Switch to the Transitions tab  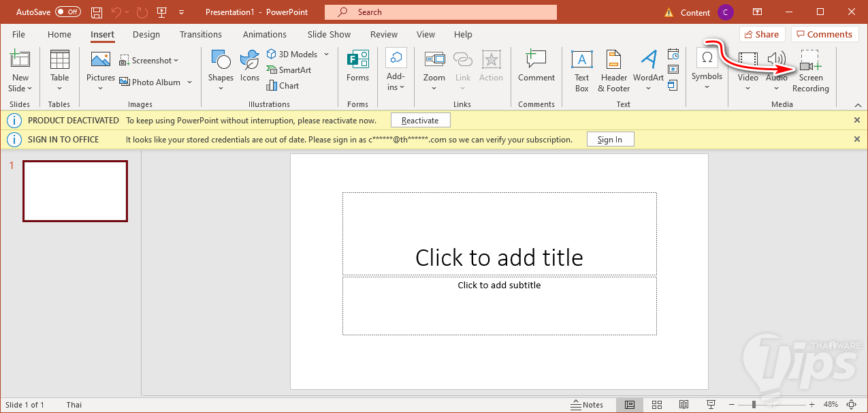[x=200, y=35]
